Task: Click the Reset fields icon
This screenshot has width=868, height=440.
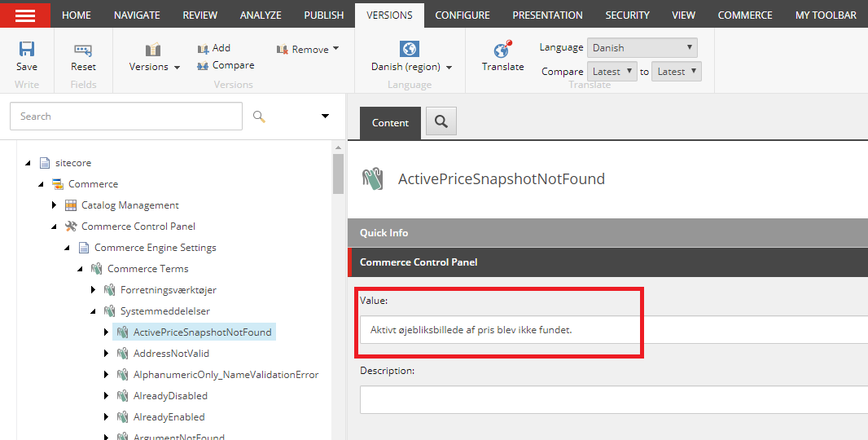Action: [x=83, y=51]
